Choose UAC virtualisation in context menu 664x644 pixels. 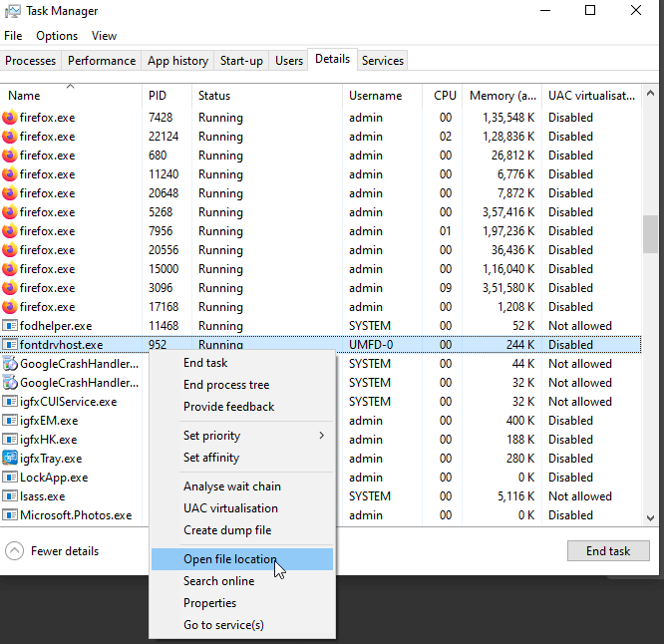[x=242, y=508]
